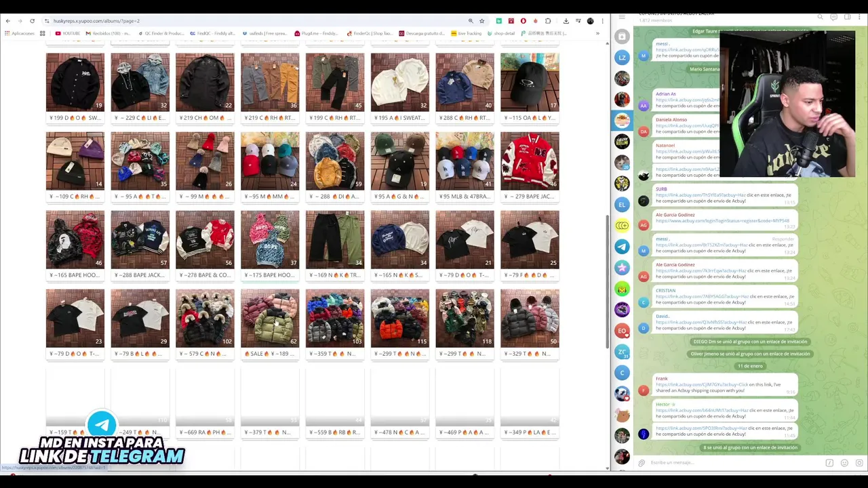Viewport: 868px width, 488px height.
Task: Go back in the browser
Action: [8, 21]
